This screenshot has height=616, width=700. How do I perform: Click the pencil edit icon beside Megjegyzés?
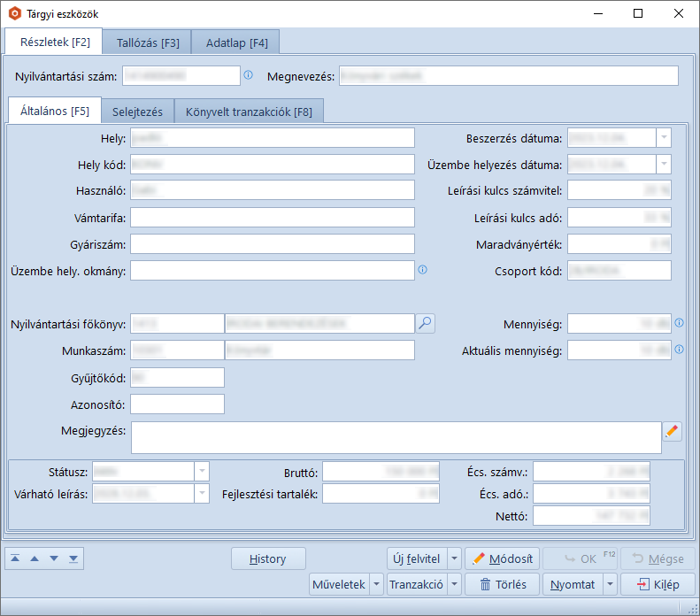673,431
